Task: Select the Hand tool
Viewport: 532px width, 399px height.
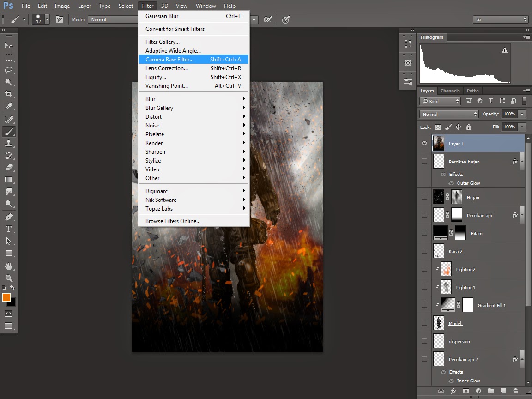Action: coord(9,266)
